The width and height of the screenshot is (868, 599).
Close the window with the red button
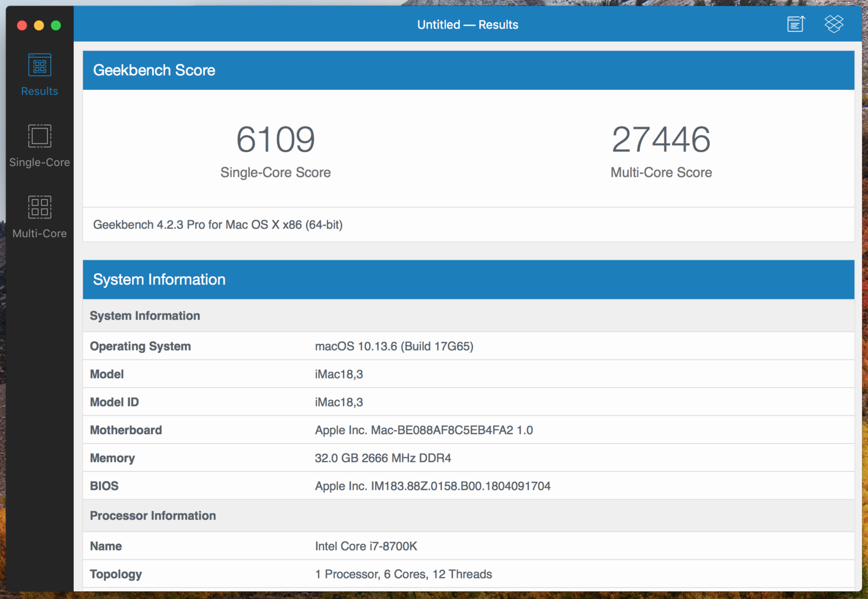(x=22, y=26)
